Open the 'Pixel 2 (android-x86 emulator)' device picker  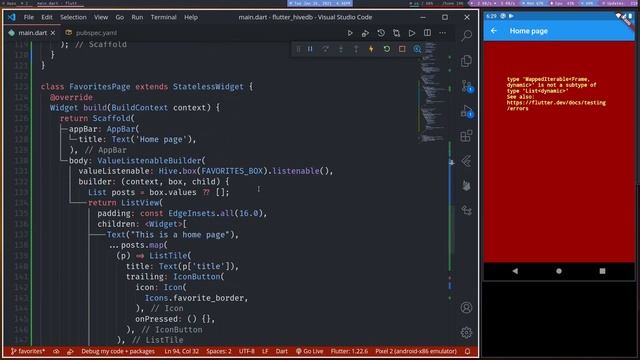pos(416,351)
